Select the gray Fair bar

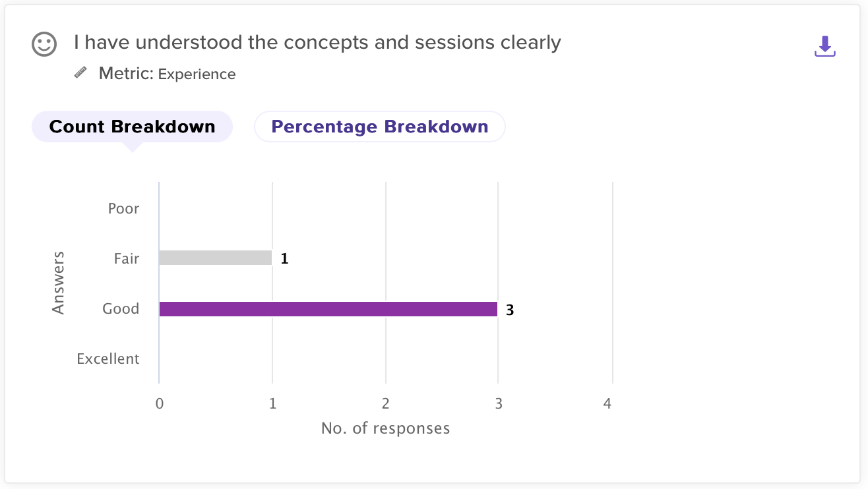coord(215,258)
